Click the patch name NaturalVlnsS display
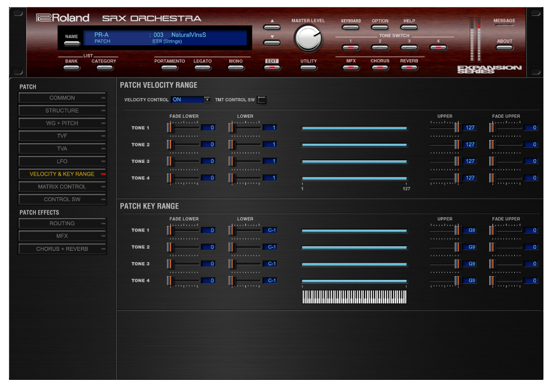Screen dimensions: 553x392 pos(189,35)
